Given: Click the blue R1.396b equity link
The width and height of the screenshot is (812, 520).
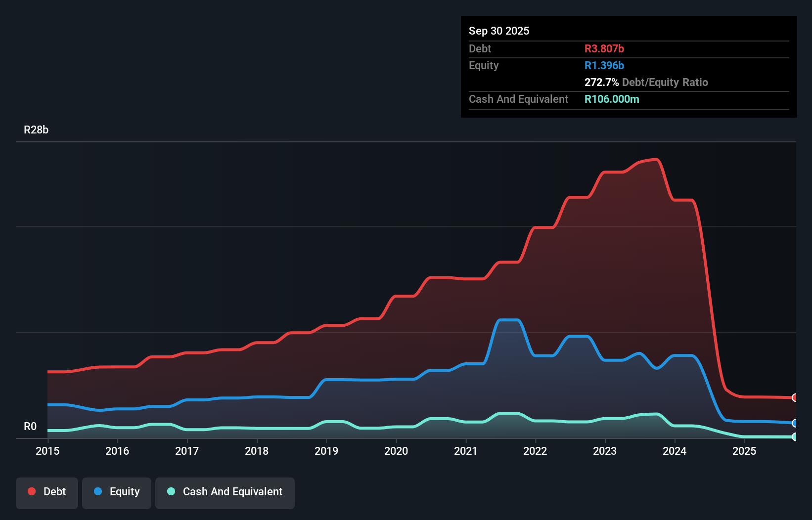Looking at the screenshot, I should (x=604, y=65).
